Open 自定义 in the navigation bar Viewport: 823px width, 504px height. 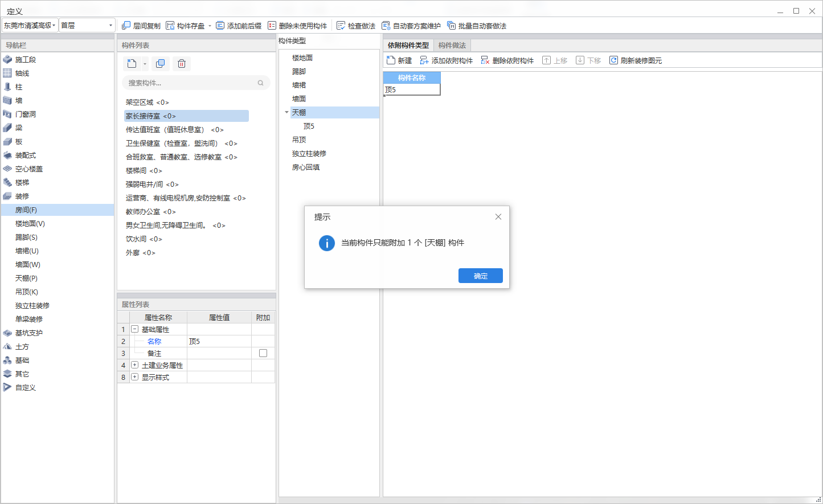(x=26, y=387)
